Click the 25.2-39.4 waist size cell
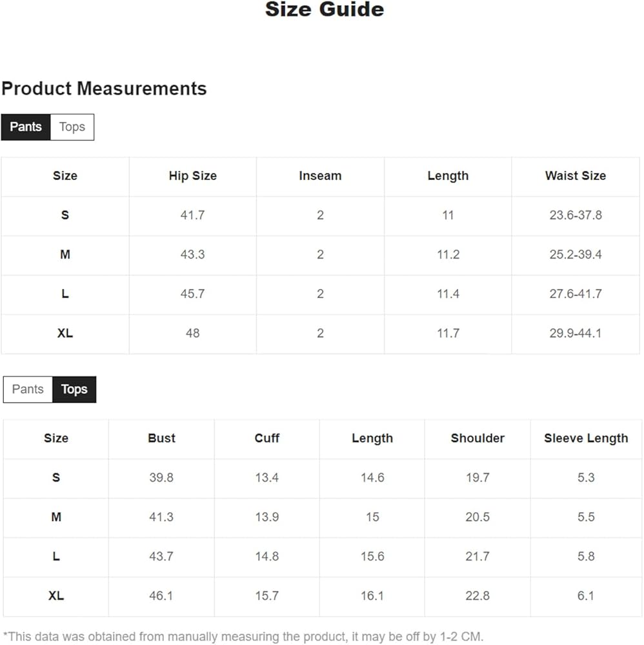The width and height of the screenshot is (644, 645). click(x=576, y=255)
